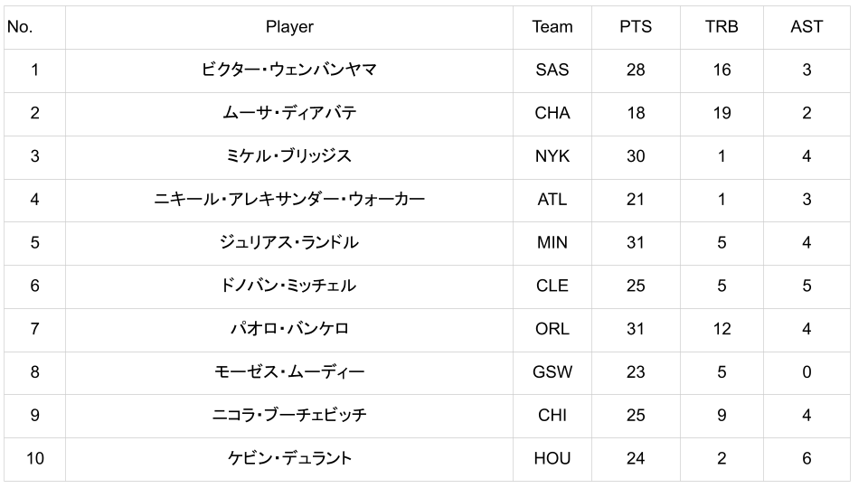Screen dimensions: 868x488
Task: Click the ジュリアス・ランドル player cell
Action: (x=289, y=242)
